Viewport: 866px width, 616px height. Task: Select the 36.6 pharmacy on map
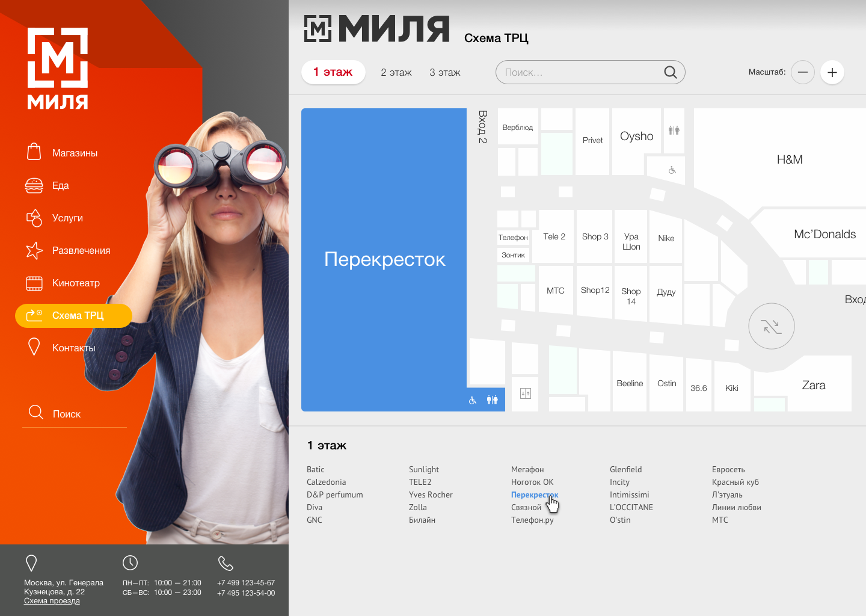pos(699,388)
